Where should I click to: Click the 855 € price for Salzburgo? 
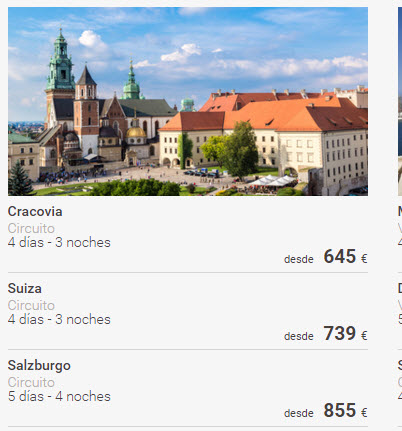[x=345, y=410]
